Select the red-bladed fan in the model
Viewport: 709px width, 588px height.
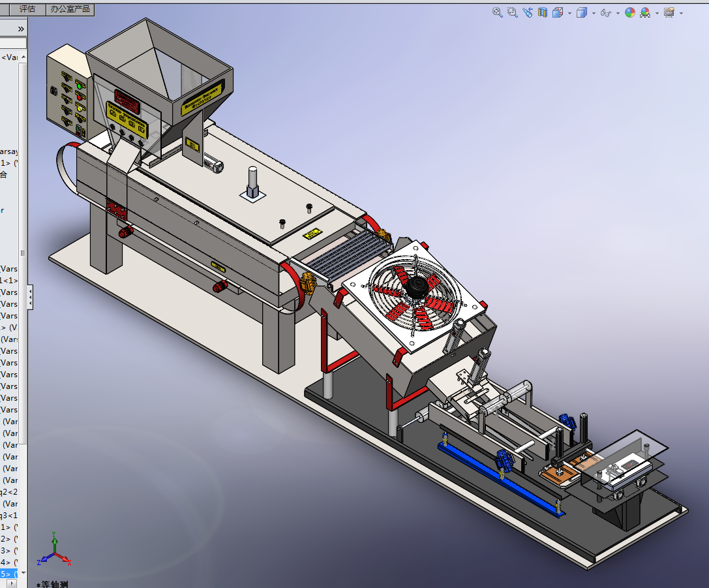coord(415,293)
